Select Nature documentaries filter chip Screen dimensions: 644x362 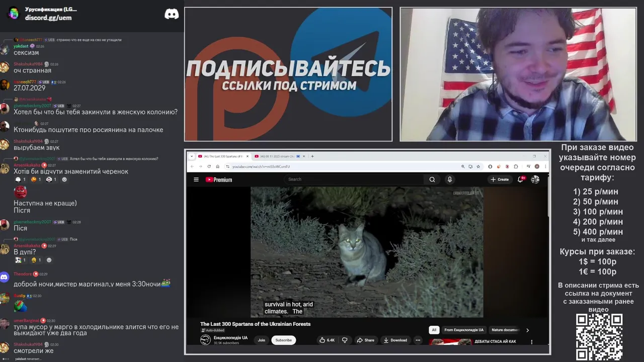pyautogui.click(x=505, y=330)
